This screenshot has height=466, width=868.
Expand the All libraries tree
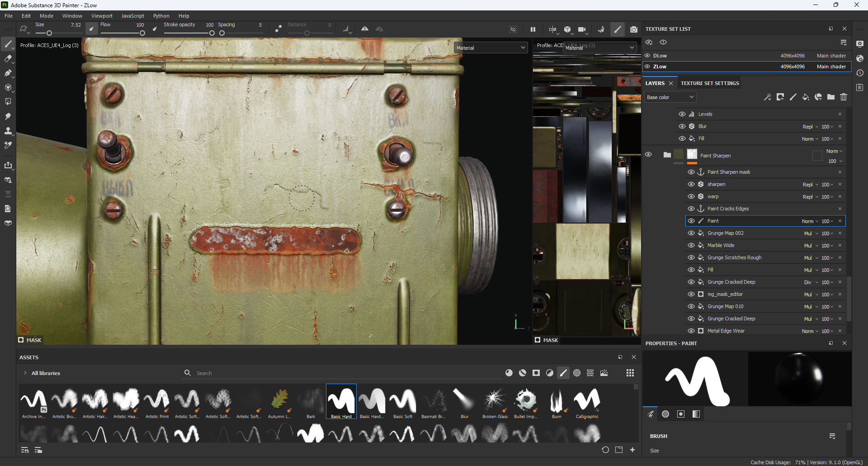click(25, 373)
